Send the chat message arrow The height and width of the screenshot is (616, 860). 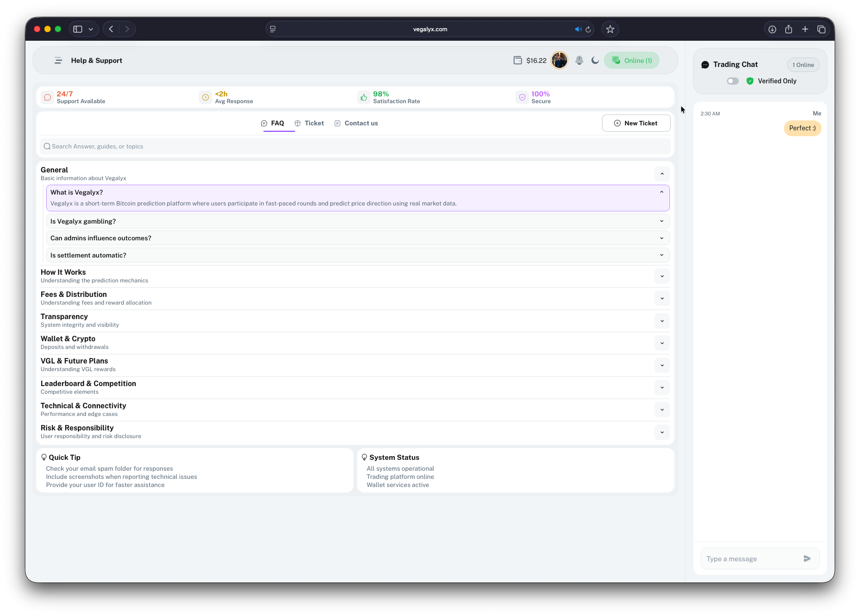tap(807, 559)
